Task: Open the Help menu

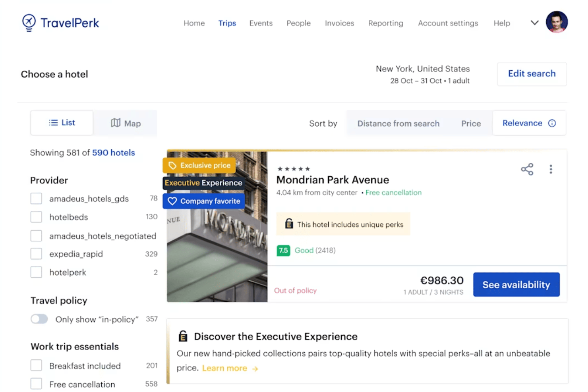Action: pos(502,23)
